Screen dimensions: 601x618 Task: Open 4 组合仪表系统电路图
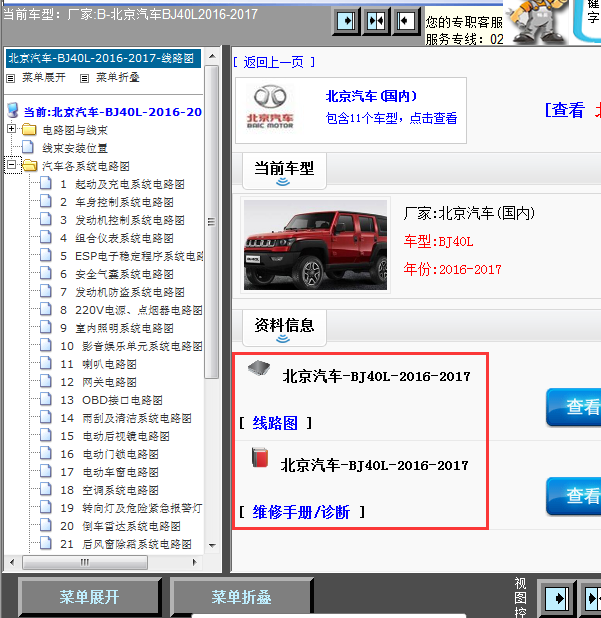(117, 238)
